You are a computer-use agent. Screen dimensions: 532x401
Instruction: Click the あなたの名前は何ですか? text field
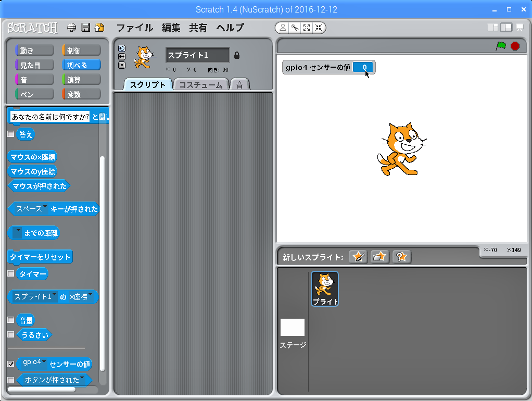pyautogui.click(x=50, y=117)
